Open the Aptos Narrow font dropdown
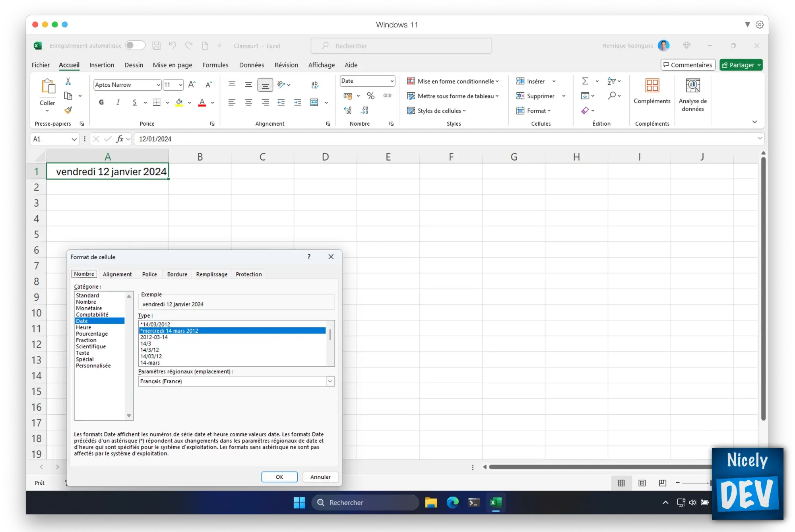Screen dimensions: 795x532 [x=158, y=85]
